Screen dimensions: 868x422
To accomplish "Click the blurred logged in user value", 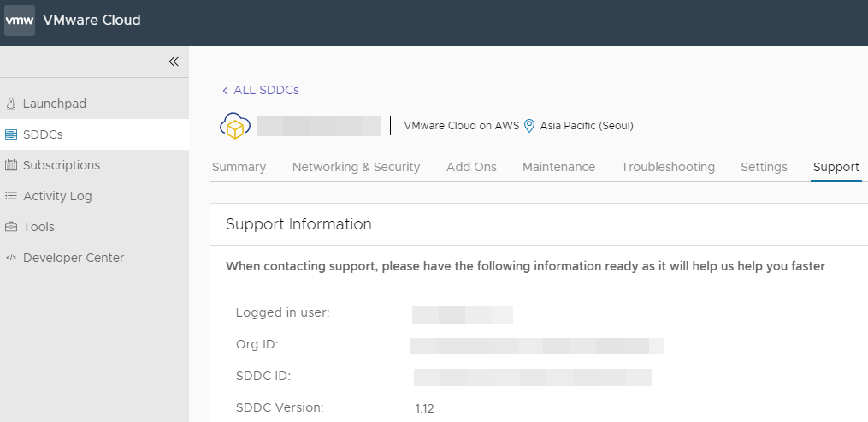I will pos(463,314).
